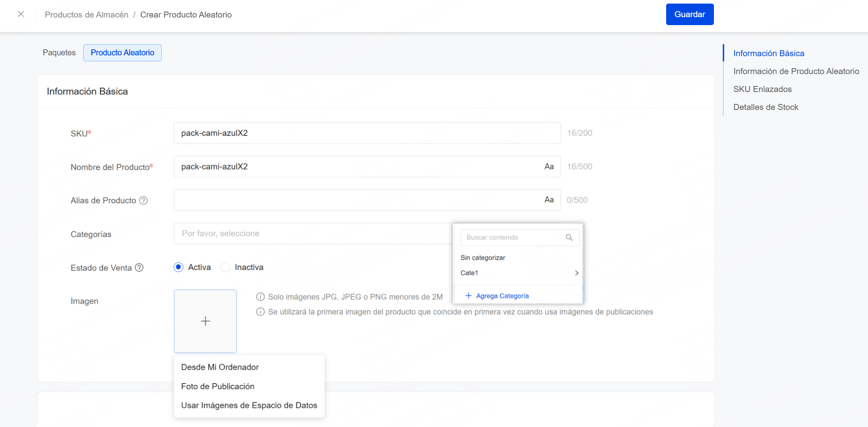Image resolution: width=868 pixels, height=427 pixels.
Task: Click the Crear Producto Aleatorio breadcrumb text
Action: [x=186, y=15]
